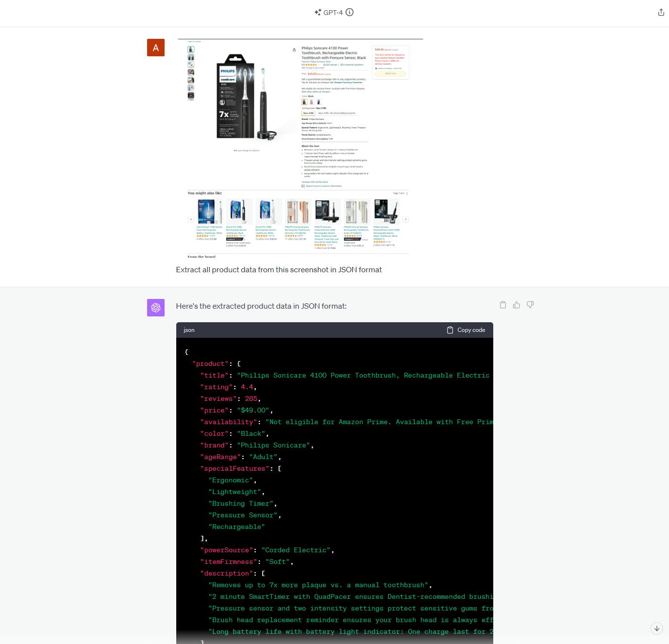The width and height of the screenshot is (669, 644).
Task: Click the GPT-4 sparkle model label
Action: coord(329,13)
